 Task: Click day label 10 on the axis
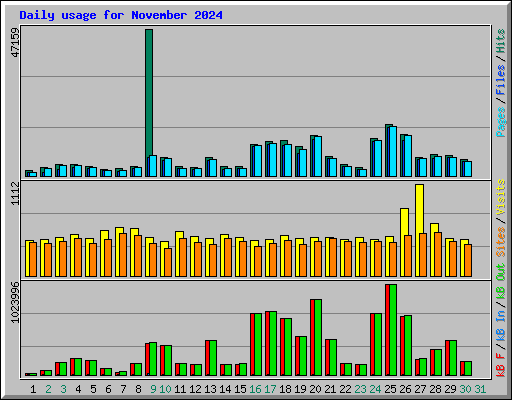click(165, 389)
